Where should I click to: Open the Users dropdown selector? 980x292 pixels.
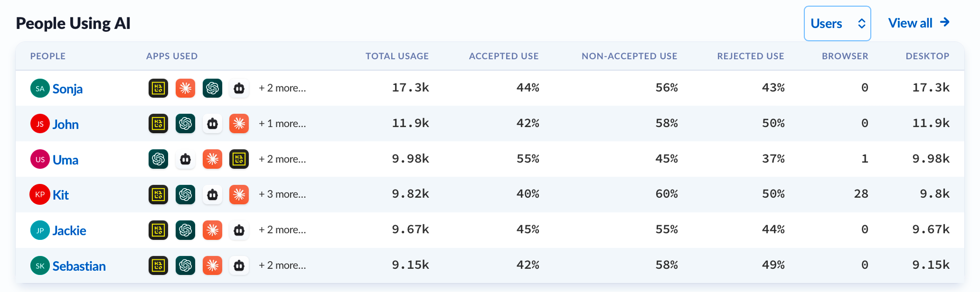[837, 23]
